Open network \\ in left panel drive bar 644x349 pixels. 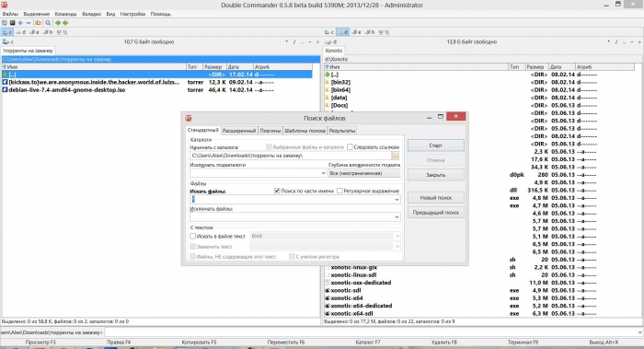tap(62, 32)
